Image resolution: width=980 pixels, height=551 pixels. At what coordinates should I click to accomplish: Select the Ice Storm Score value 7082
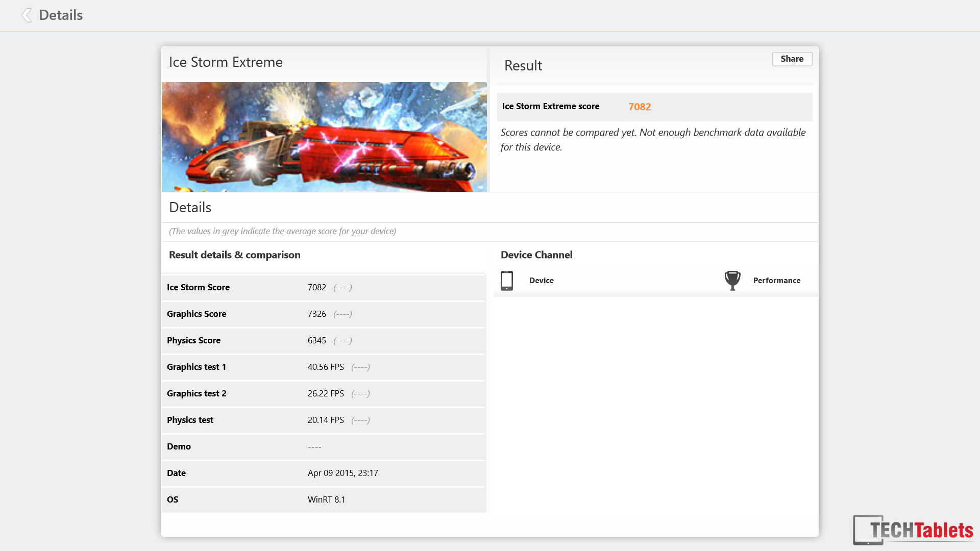pos(317,287)
